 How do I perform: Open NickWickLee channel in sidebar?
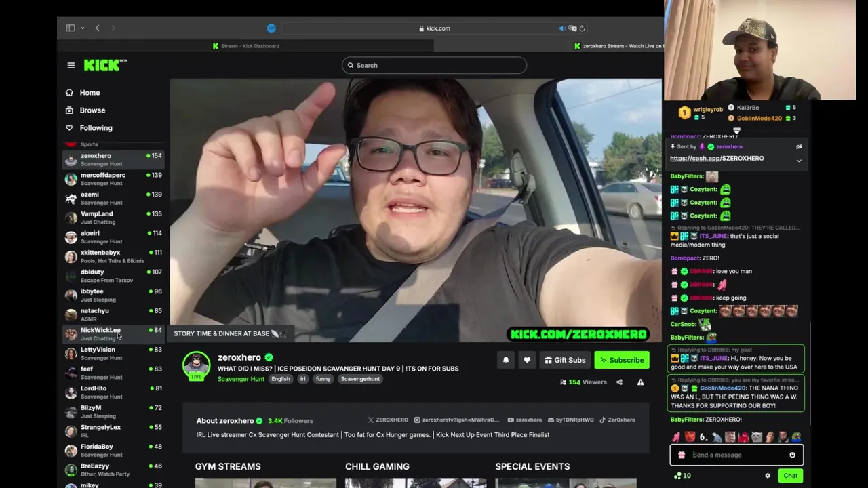(x=113, y=334)
